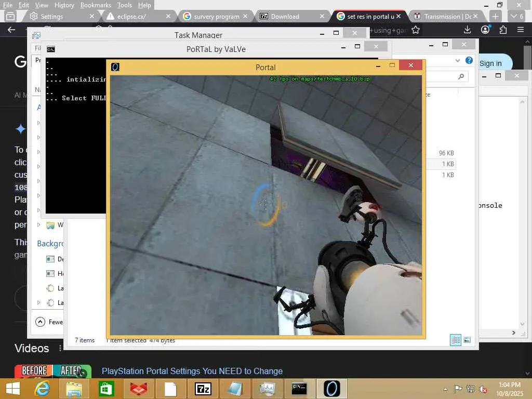
Task: Open a new browser tab
Action: (x=495, y=16)
